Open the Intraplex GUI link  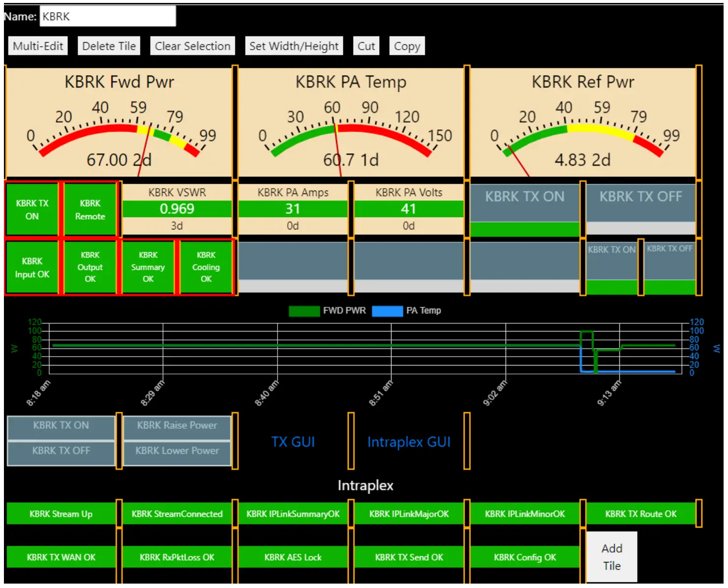tap(409, 442)
